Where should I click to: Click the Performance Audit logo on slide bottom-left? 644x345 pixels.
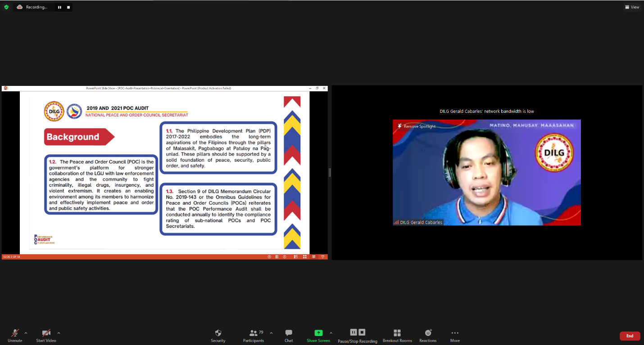click(44, 239)
